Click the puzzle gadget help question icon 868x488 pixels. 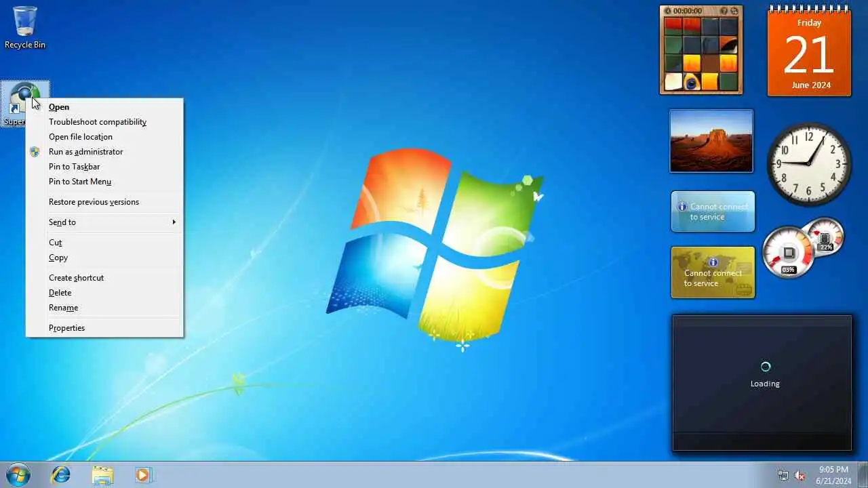[724, 11]
